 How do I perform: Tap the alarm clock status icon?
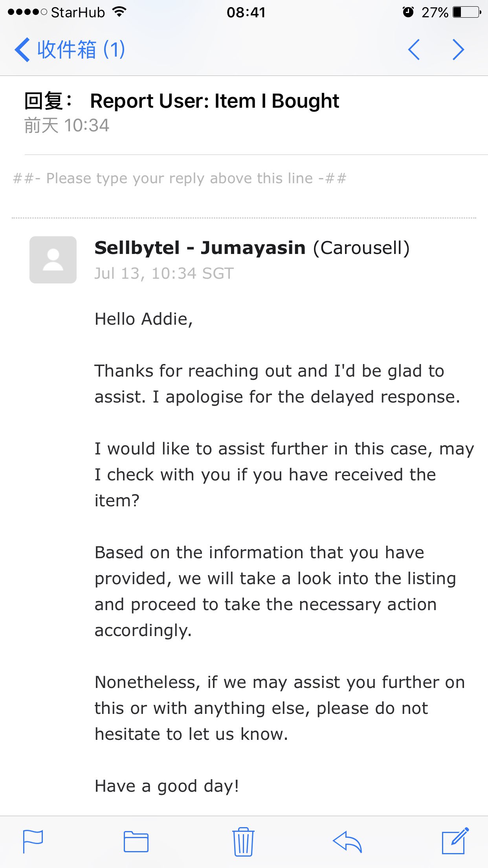(408, 12)
